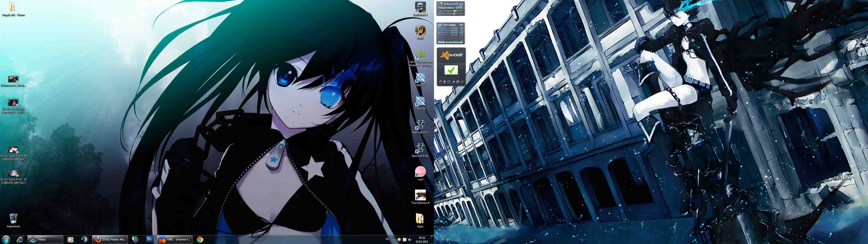Open the volume speaker tray icon
Screen dimensions: 868x244
click(x=410, y=240)
